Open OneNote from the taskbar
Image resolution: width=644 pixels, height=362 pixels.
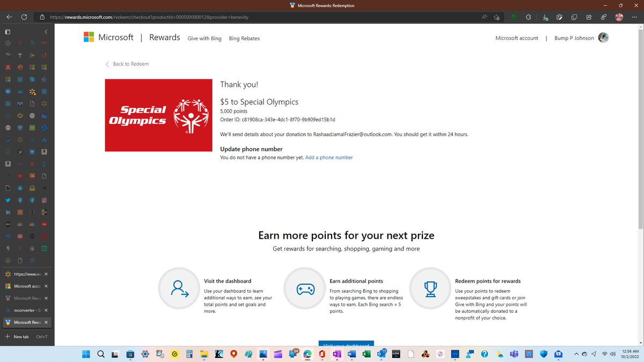337,354
